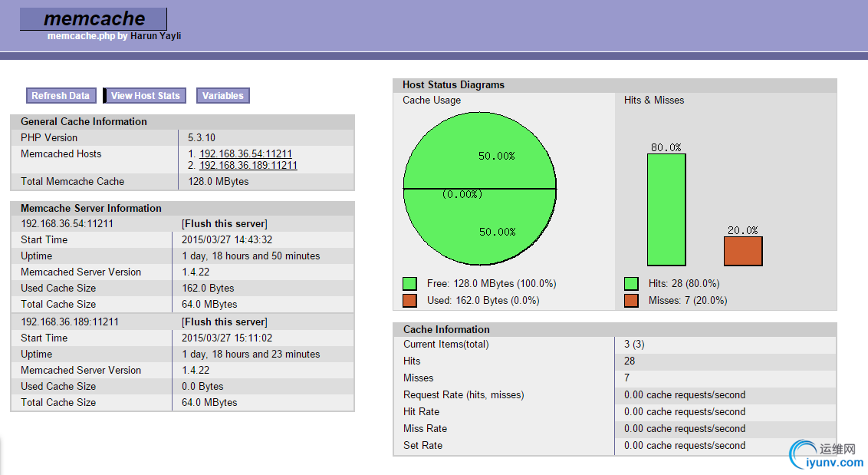Screen dimensions: 868x475
Task: Select the Request Rate (hits, misses) value
Action: click(x=685, y=394)
